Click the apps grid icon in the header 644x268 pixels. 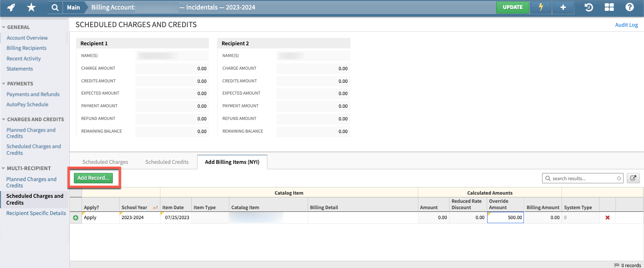coord(609,7)
